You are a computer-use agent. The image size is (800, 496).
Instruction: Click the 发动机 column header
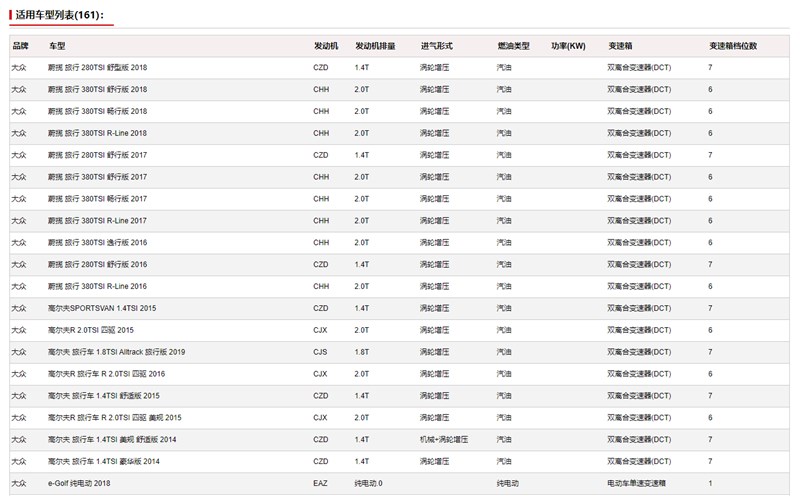326,46
